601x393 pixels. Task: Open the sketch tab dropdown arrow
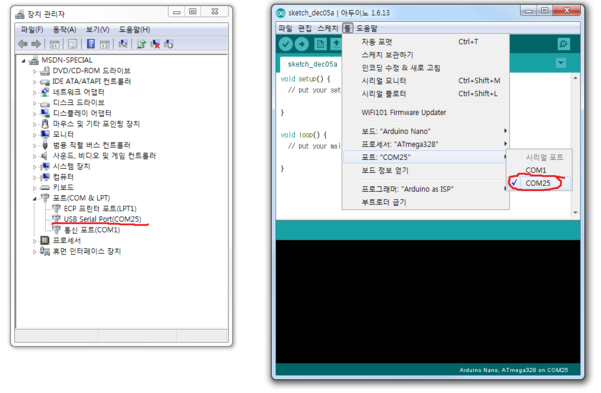pos(561,63)
